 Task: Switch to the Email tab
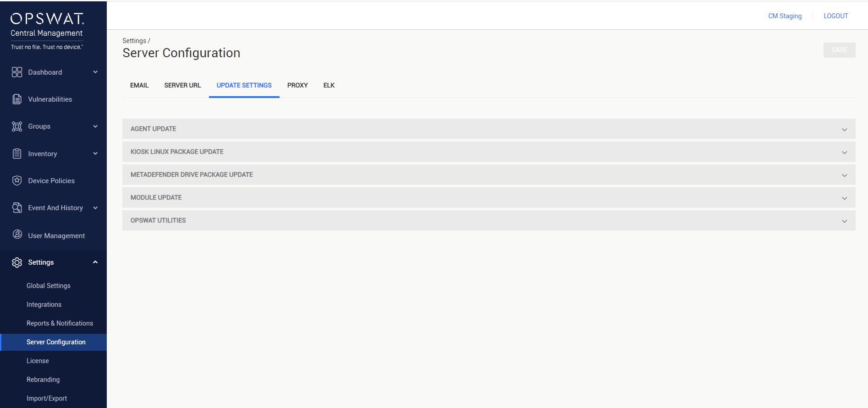click(139, 85)
